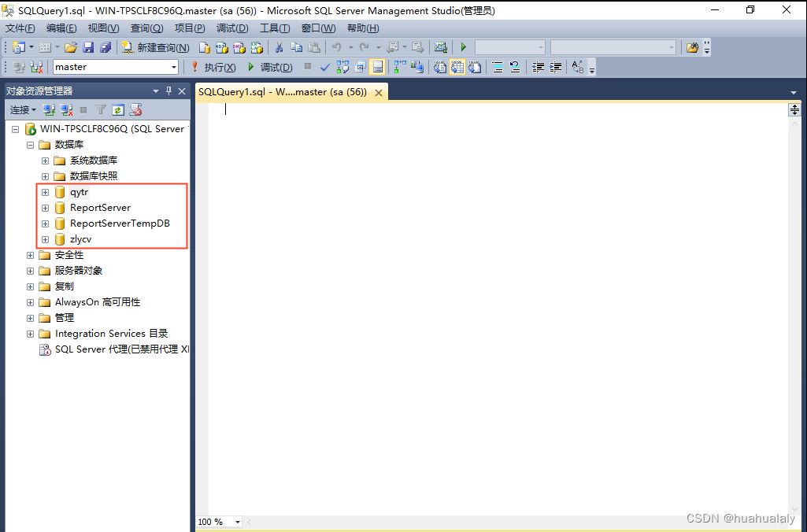Refresh the Object Explorer tree
Image resolution: width=807 pixels, height=532 pixels.
[x=117, y=109]
